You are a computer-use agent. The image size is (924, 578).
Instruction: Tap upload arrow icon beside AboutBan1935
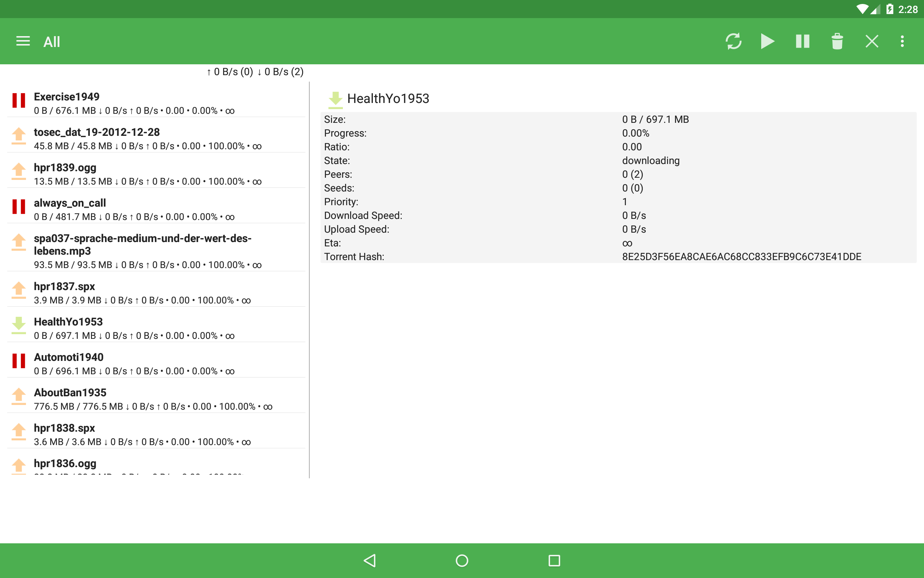pos(19,396)
